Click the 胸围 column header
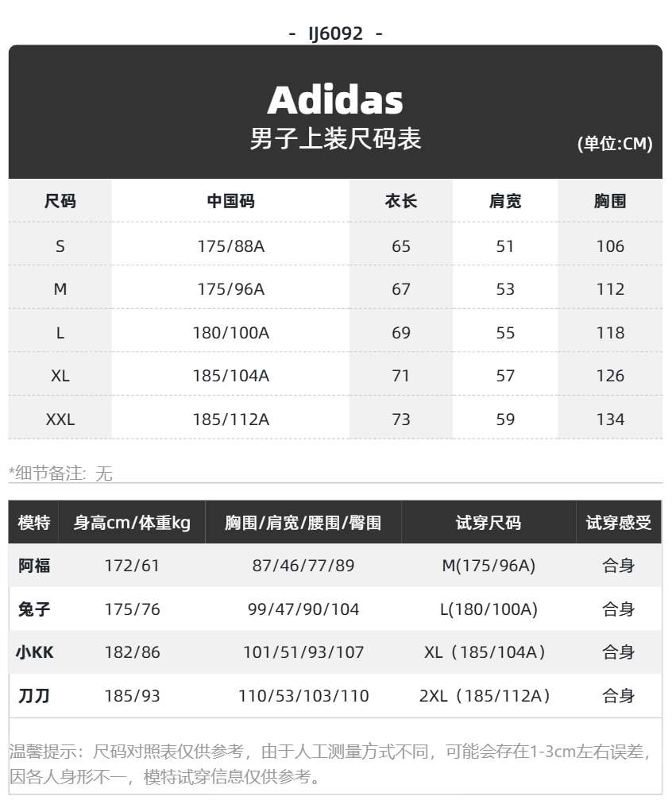 [610, 201]
